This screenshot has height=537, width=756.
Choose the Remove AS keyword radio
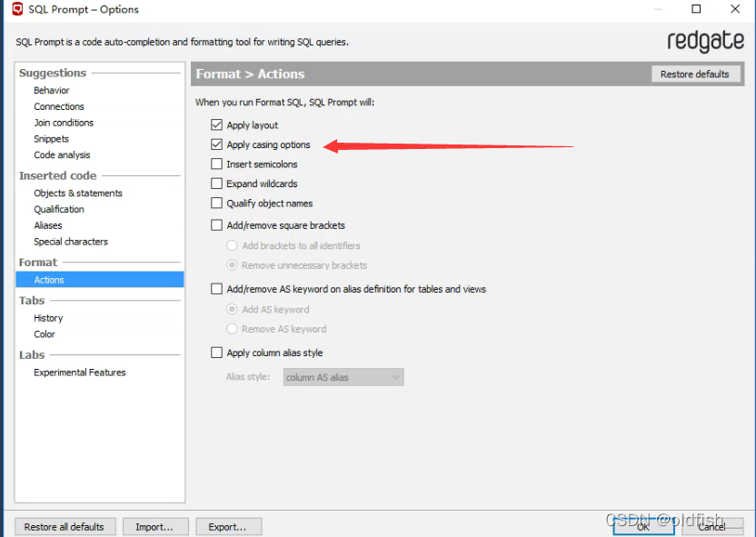click(x=232, y=329)
